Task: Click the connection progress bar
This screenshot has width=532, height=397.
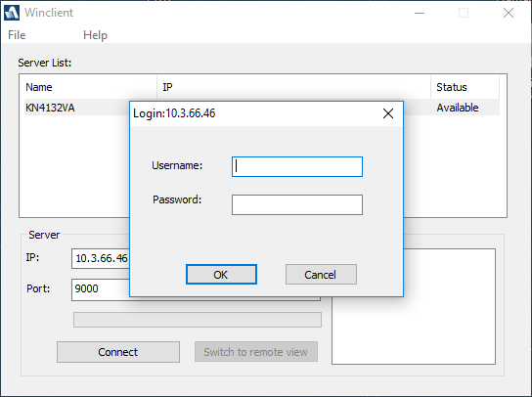Action: (x=198, y=320)
